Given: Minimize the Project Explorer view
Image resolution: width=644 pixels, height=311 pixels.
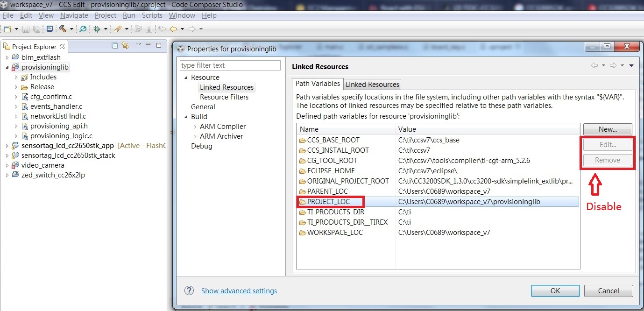Looking at the screenshot, I should click(x=149, y=45).
